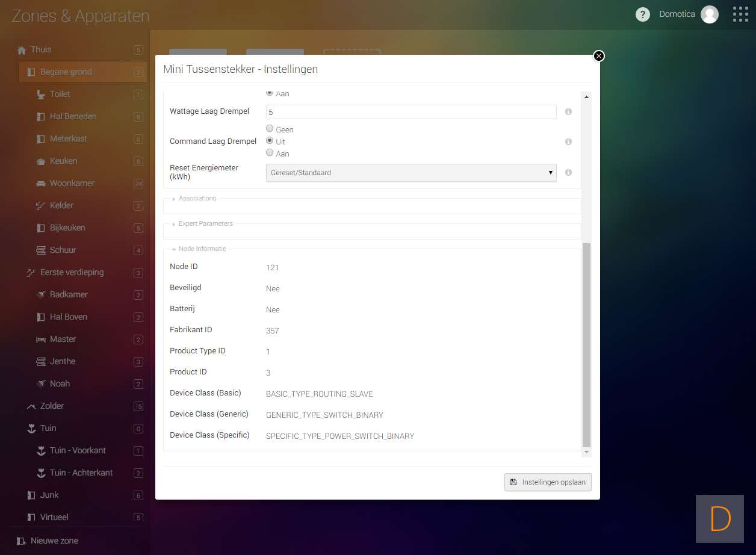The width and height of the screenshot is (756, 555).
Task: Expand the Associations section
Action: click(197, 199)
